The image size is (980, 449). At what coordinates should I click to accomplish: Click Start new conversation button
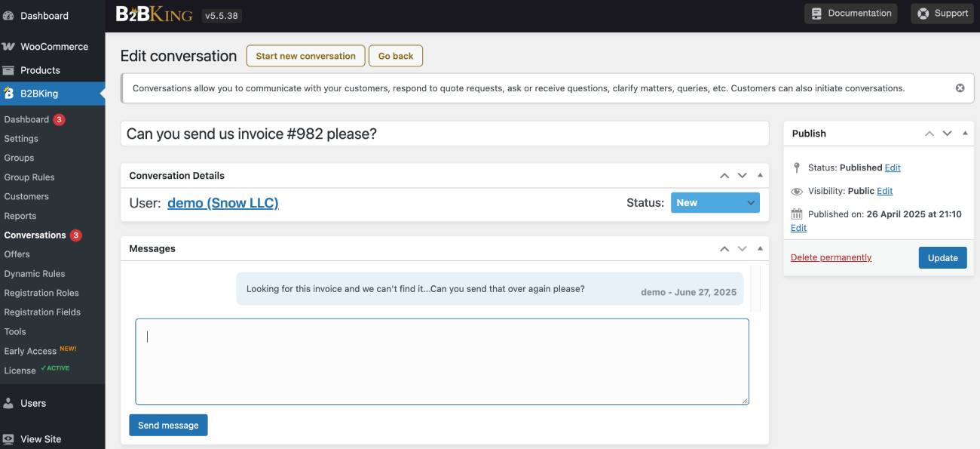(305, 56)
